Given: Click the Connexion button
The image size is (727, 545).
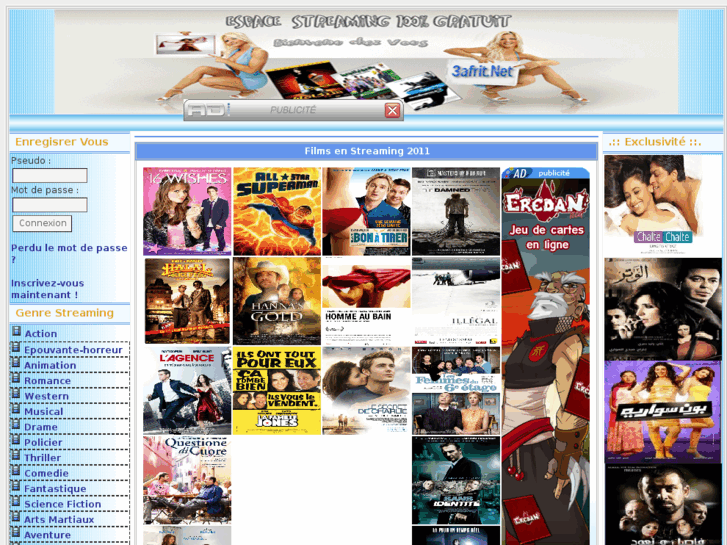Looking at the screenshot, I should coord(42,223).
